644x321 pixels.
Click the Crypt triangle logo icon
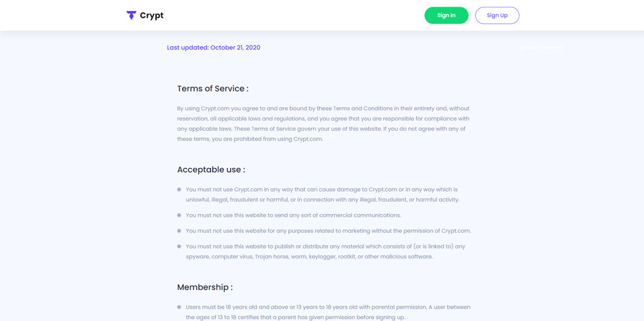pyautogui.click(x=131, y=15)
